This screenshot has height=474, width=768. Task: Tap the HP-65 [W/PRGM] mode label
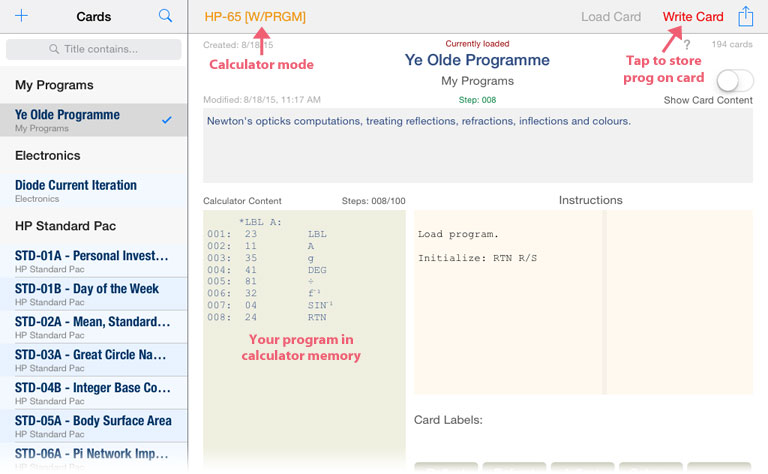[x=255, y=17]
